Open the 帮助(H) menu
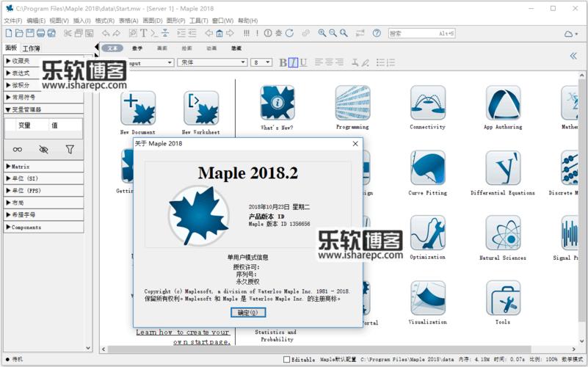This screenshot has width=588, height=367. tap(248, 21)
